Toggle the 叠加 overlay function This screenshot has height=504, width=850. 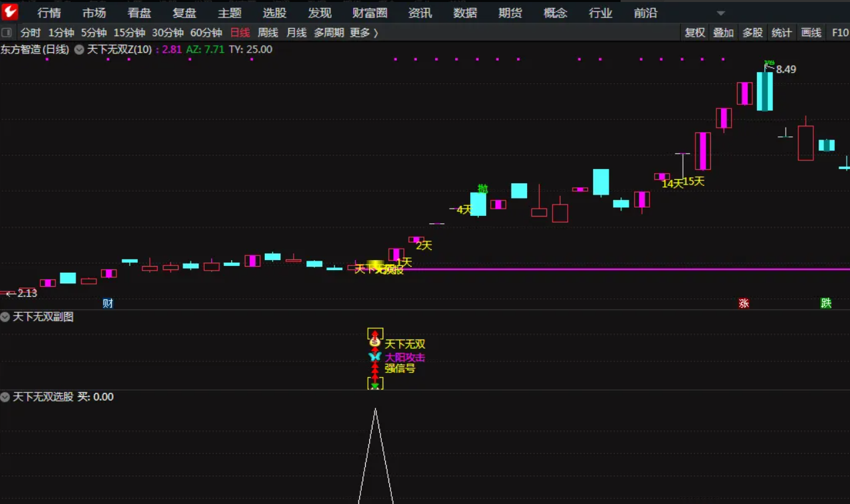click(723, 31)
